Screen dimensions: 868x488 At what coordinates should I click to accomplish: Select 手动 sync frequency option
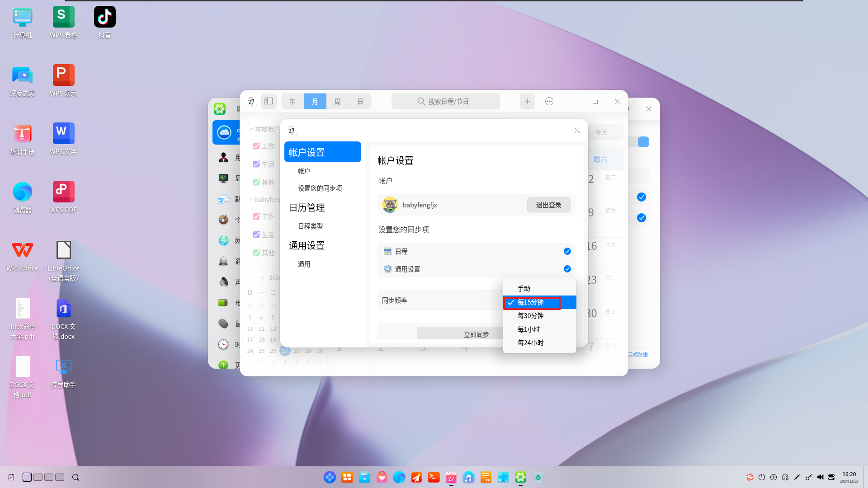point(539,288)
